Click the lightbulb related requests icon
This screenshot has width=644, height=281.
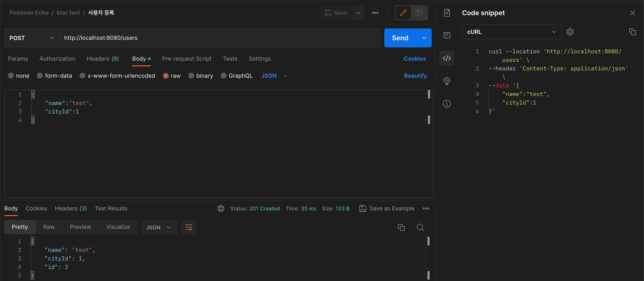pyautogui.click(x=446, y=81)
